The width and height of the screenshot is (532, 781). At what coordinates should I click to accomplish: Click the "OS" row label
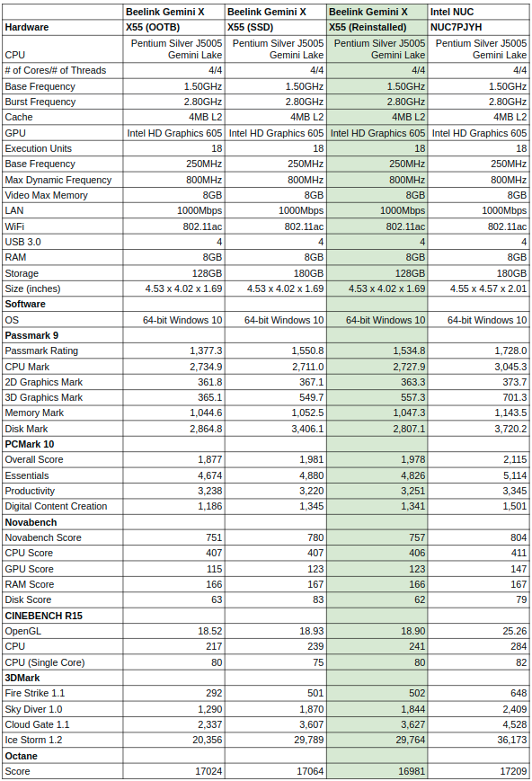point(12,320)
